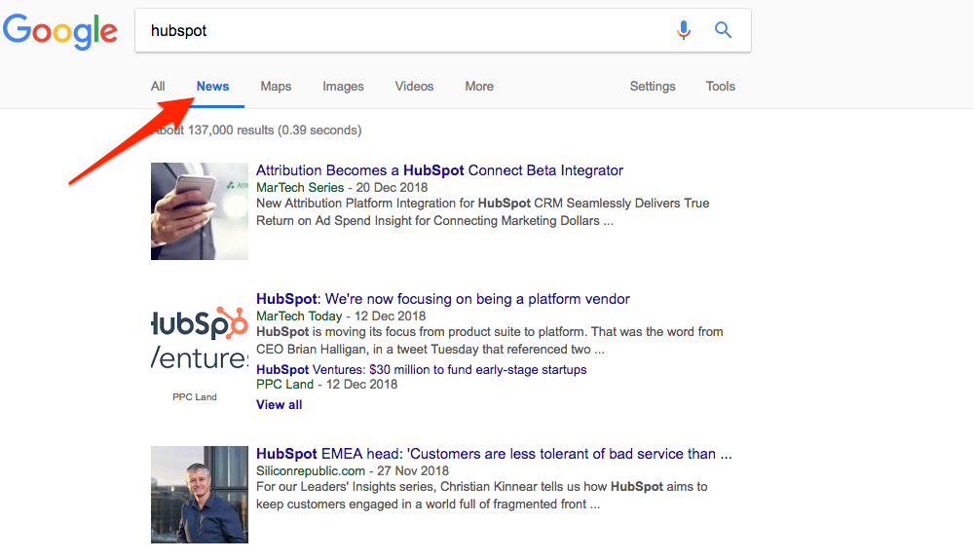Open 'Attribution Becomes a HubSpot Connect Beta Integrator'
The image size is (974, 560).
439,170
